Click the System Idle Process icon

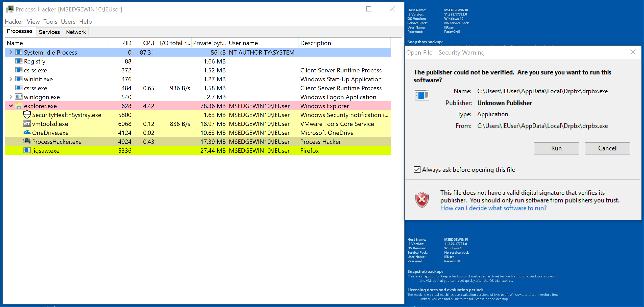click(19, 52)
